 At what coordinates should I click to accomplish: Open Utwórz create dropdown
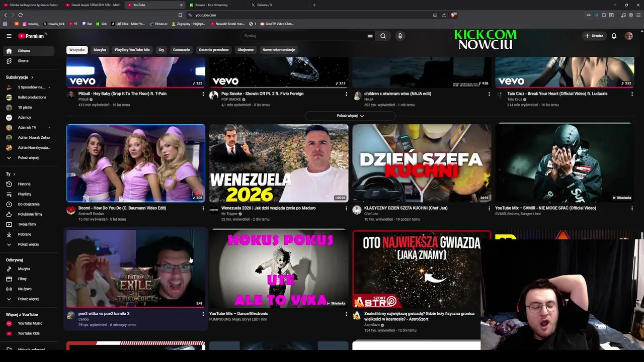[x=594, y=36]
